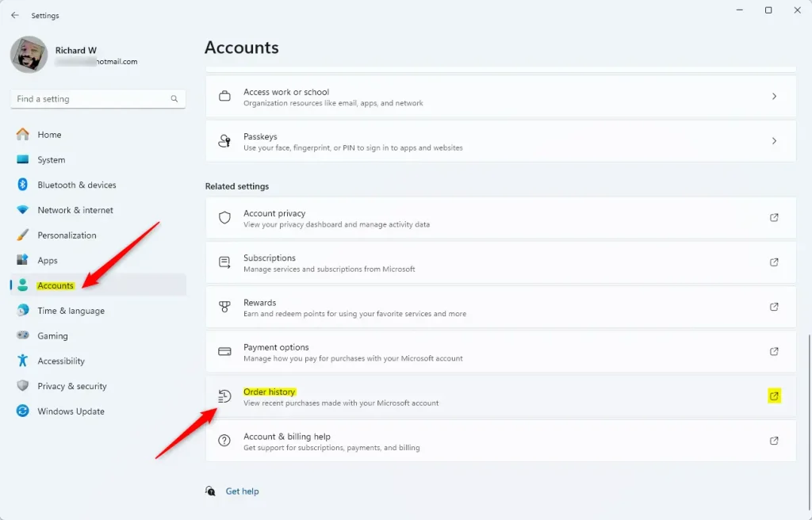Image resolution: width=812 pixels, height=520 pixels.
Task: Open Rewards title
Action: point(259,303)
